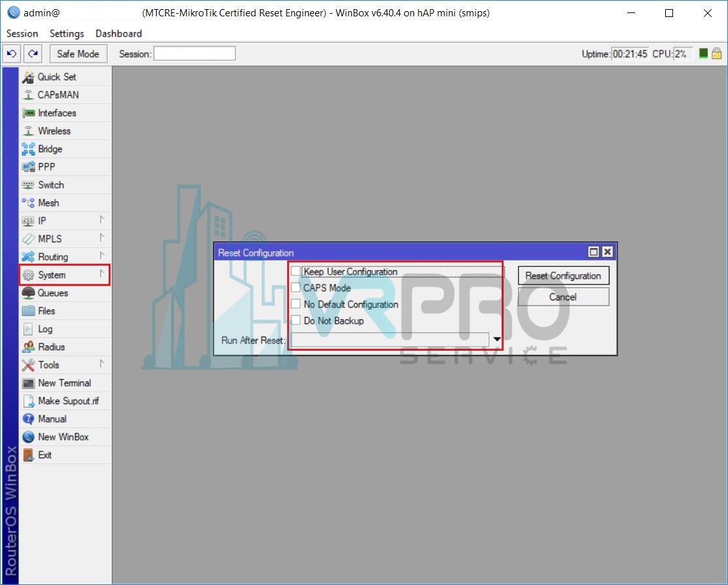Image resolution: width=728 pixels, height=585 pixels.
Task: Click the Uptime value 00:21:45
Action: (x=630, y=54)
